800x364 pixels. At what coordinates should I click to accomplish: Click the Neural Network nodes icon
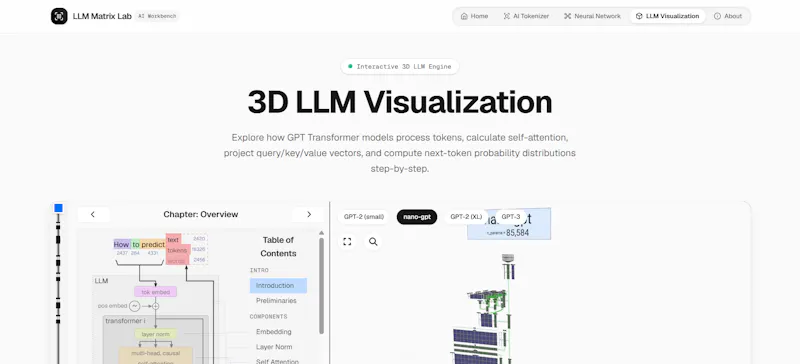tap(567, 16)
